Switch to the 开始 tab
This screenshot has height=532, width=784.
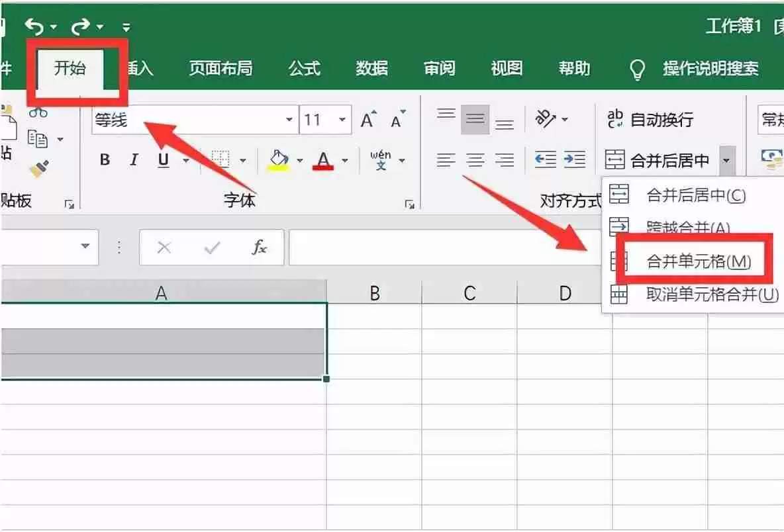[x=70, y=68]
